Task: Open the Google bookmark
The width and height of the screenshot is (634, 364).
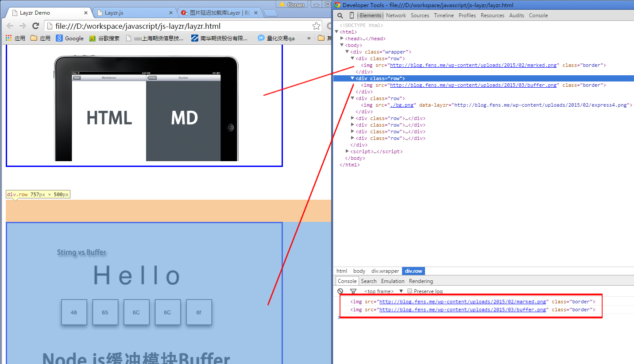Action: pyautogui.click(x=70, y=39)
